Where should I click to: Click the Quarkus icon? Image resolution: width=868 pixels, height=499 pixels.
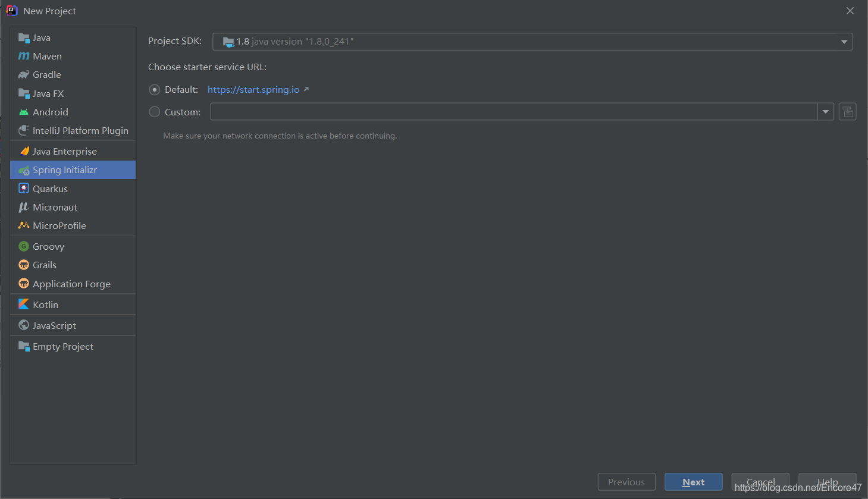click(x=24, y=189)
